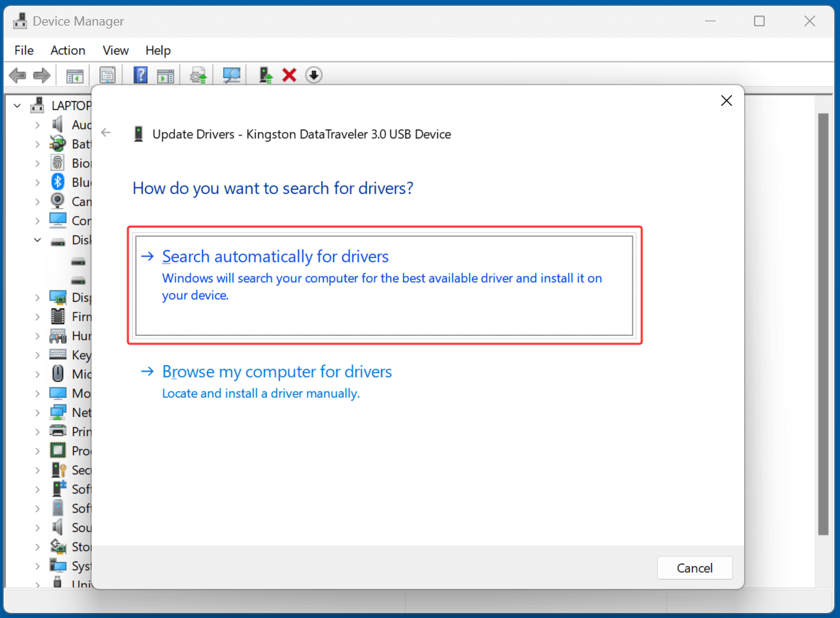Click the forward navigation arrow in the toolbar
Image resolution: width=840 pixels, height=618 pixels.
point(41,75)
